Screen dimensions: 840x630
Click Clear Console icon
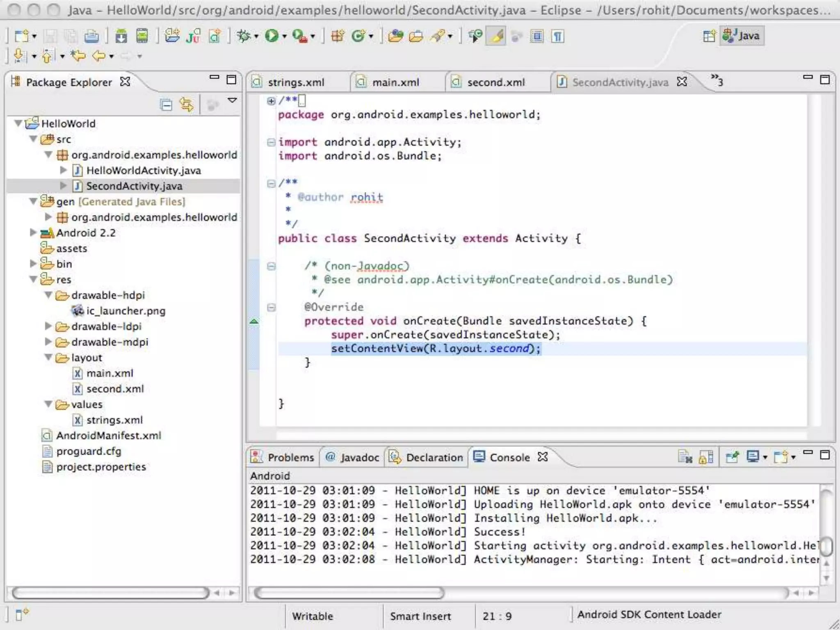[x=685, y=457]
